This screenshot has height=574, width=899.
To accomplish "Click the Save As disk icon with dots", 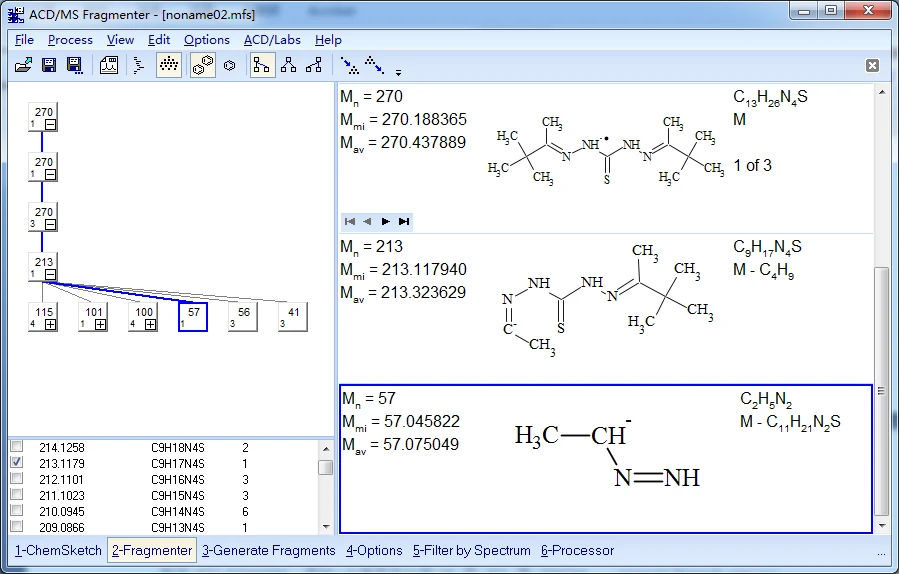I will point(75,65).
